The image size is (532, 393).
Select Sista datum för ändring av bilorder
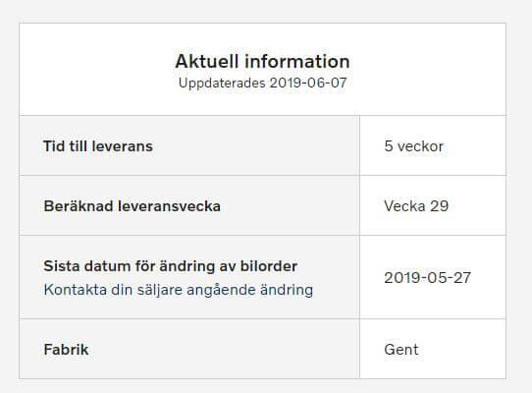tap(171, 266)
